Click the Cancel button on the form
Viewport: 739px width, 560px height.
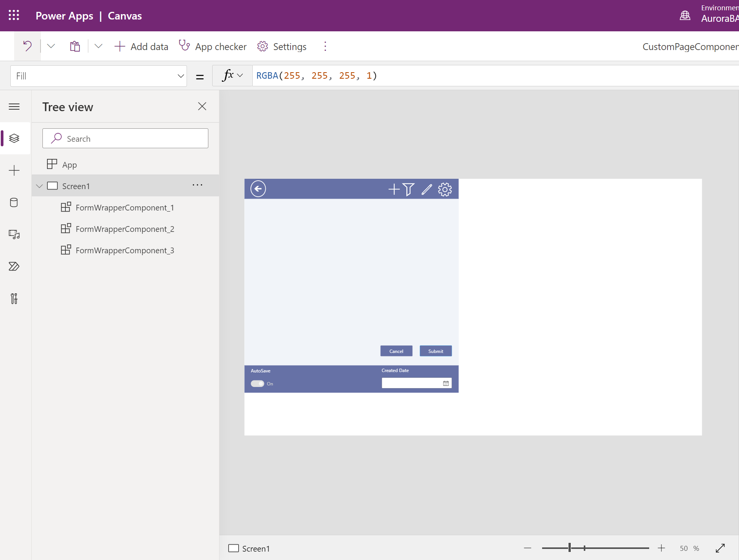[396, 351]
